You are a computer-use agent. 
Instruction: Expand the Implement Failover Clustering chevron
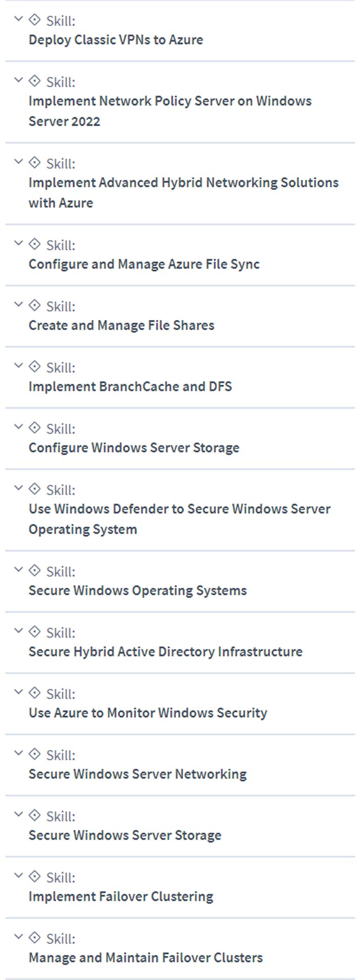tap(19, 876)
